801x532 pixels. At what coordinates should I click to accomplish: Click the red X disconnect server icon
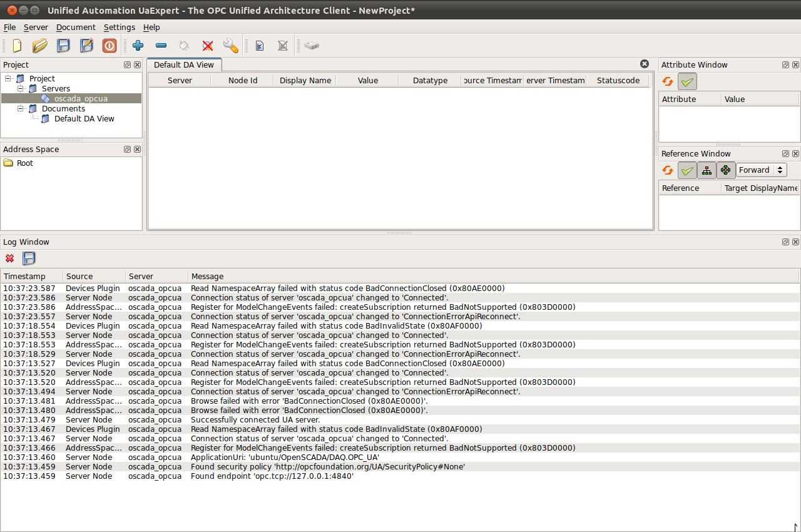coord(208,46)
